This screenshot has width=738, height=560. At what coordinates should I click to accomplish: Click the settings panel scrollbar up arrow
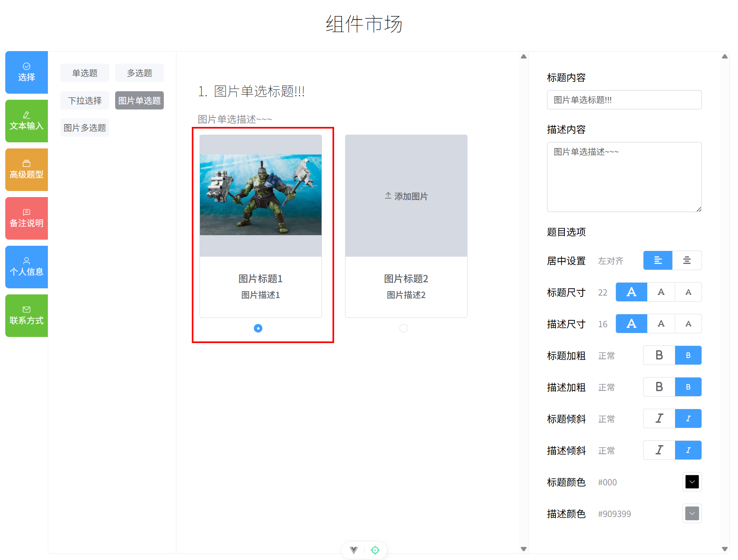click(725, 56)
